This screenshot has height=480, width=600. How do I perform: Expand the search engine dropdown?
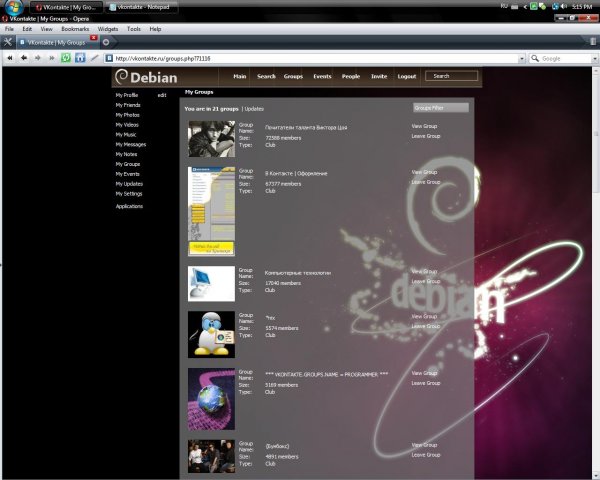click(595, 59)
